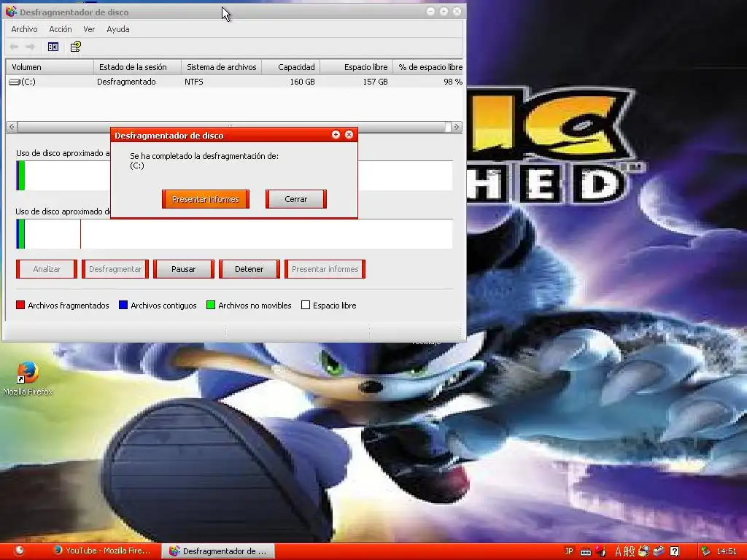Click the Cerrar button
747x560 pixels.
296,199
